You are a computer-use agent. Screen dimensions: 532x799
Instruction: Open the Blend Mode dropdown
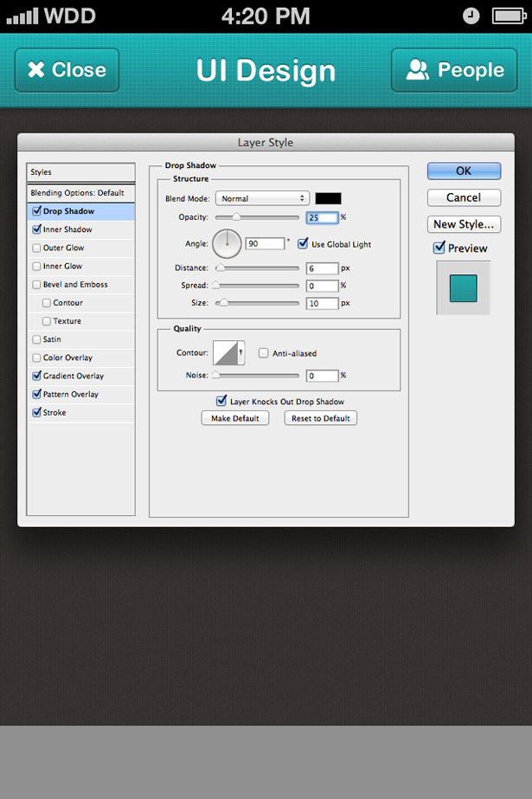coord(262,198)
